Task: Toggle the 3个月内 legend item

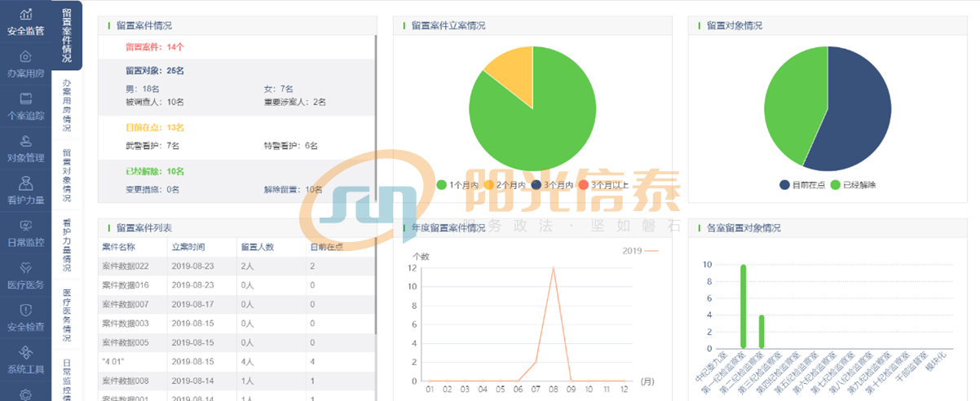Action: [x=554, y=185]
